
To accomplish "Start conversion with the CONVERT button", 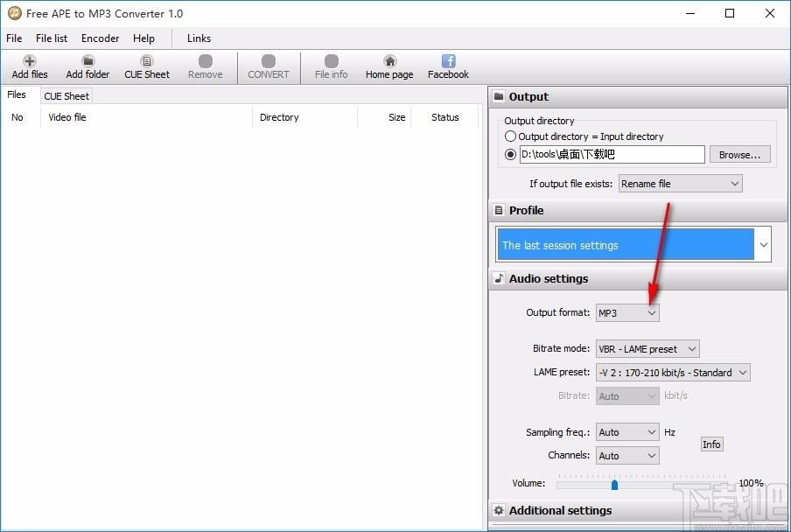I will [x=269, y=67].
